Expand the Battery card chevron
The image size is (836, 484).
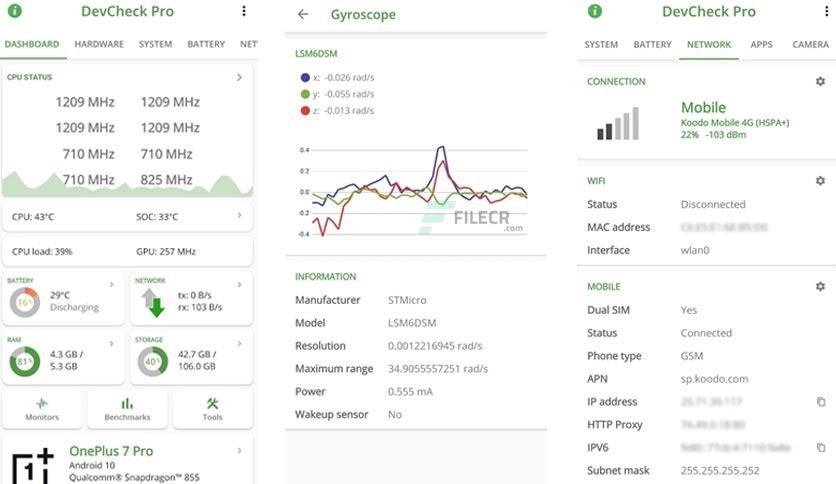click(x=111, y=285)
